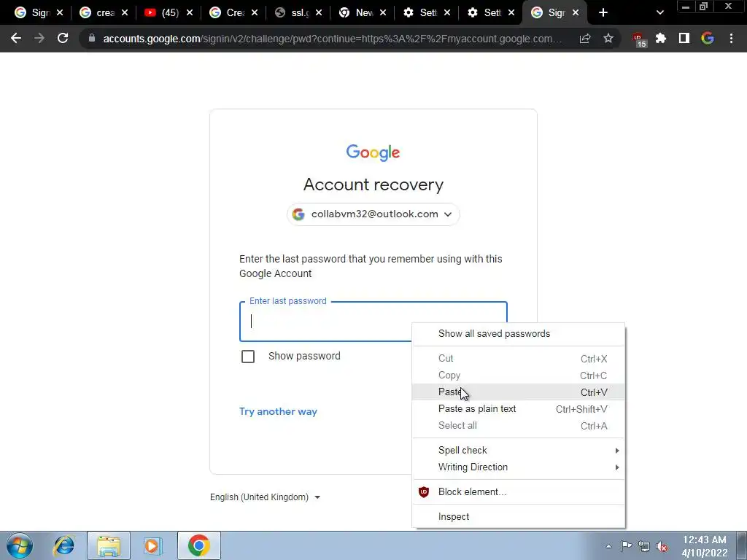Image resolution: width=747 pixels, height=560 pixels.
Task: Select Paste from the context menu
Action: point(519,392)
